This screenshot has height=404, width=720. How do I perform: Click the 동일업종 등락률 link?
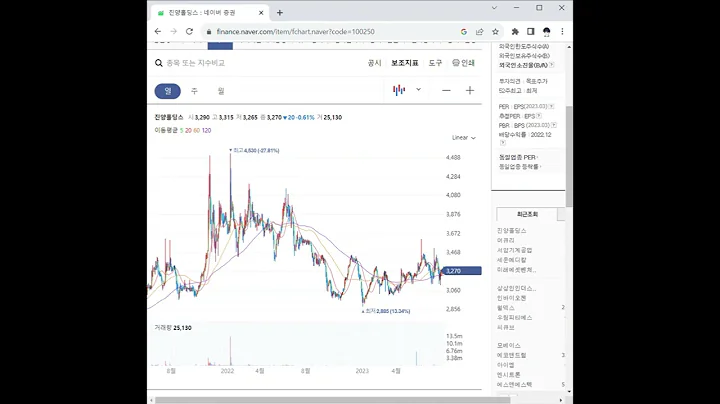519,167
